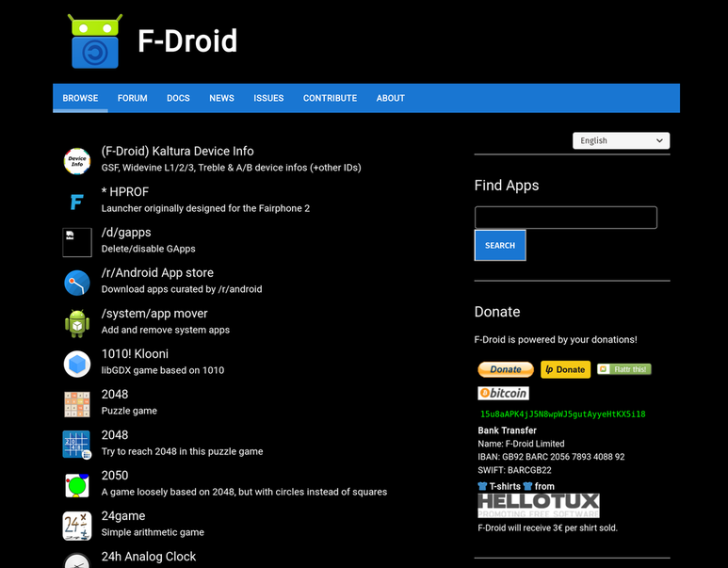Image resolution: width=728 pixels, height=568 pixels.
Task: Open /system/app mover title link
Action: [154, 314]
